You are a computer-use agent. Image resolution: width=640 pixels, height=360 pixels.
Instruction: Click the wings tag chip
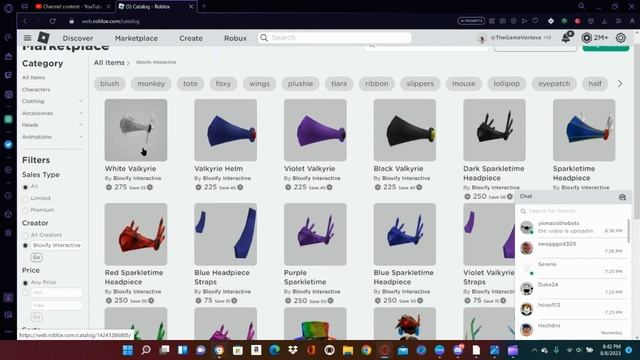click(259, 84)
